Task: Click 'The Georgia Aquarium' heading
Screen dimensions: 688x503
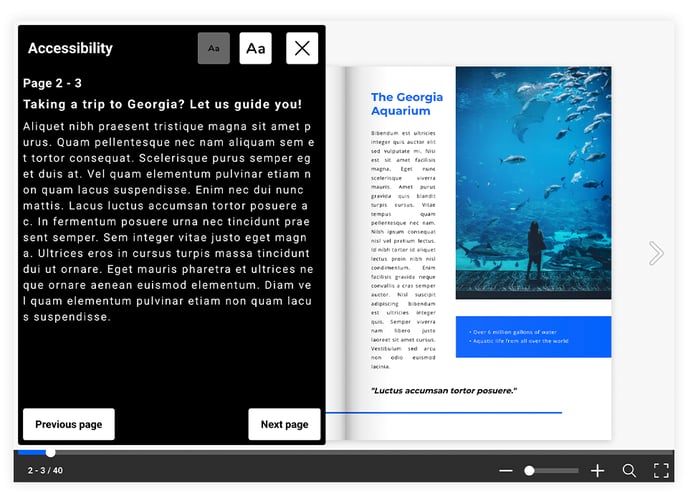Action: tap(407, 104)
